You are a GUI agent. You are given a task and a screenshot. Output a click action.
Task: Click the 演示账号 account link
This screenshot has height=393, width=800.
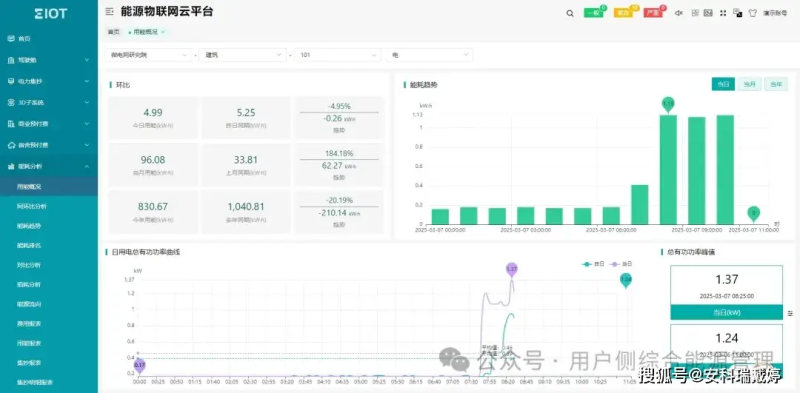[774, 13]
